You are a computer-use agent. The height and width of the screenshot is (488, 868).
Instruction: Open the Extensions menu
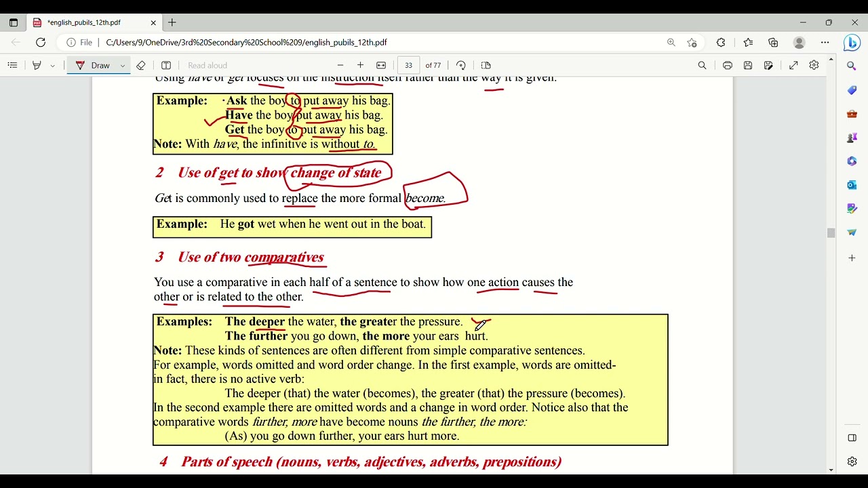tap(721, 42)
